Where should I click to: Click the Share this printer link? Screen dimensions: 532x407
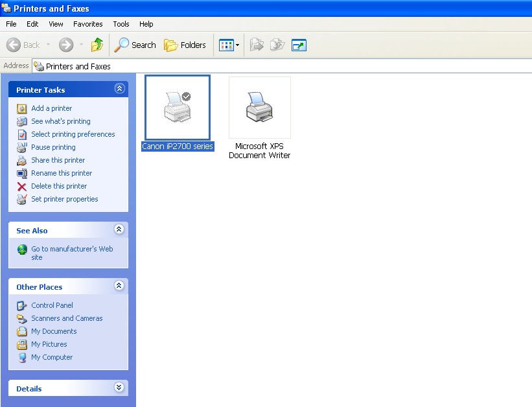pyautogui.click(x=58, y=160)
